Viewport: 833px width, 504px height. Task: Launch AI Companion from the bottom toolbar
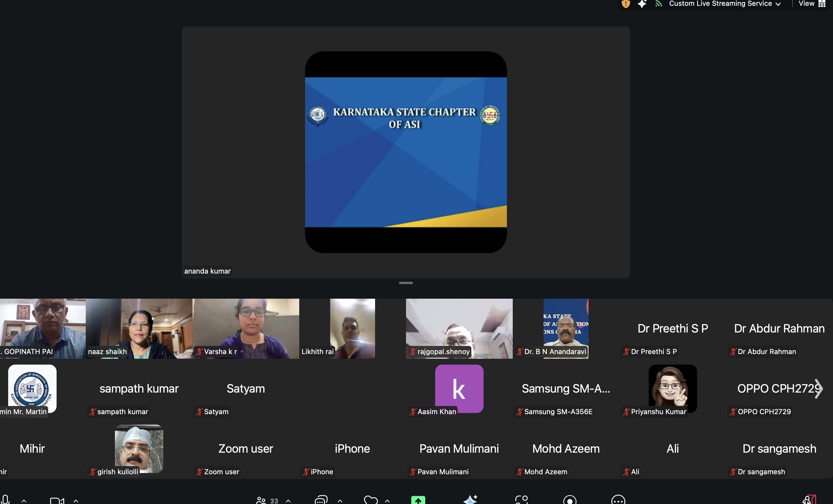(x=470, y=500)
